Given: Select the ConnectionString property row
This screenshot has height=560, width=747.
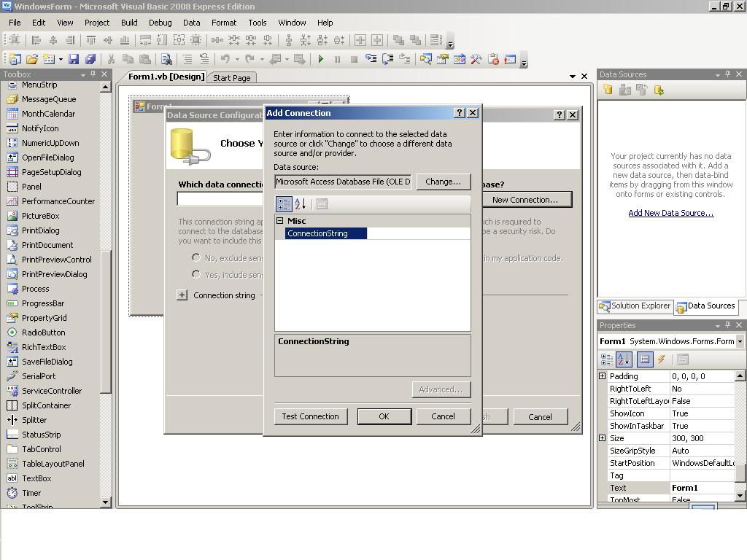Looking at the screenshot, I should [x=373, y=233].
